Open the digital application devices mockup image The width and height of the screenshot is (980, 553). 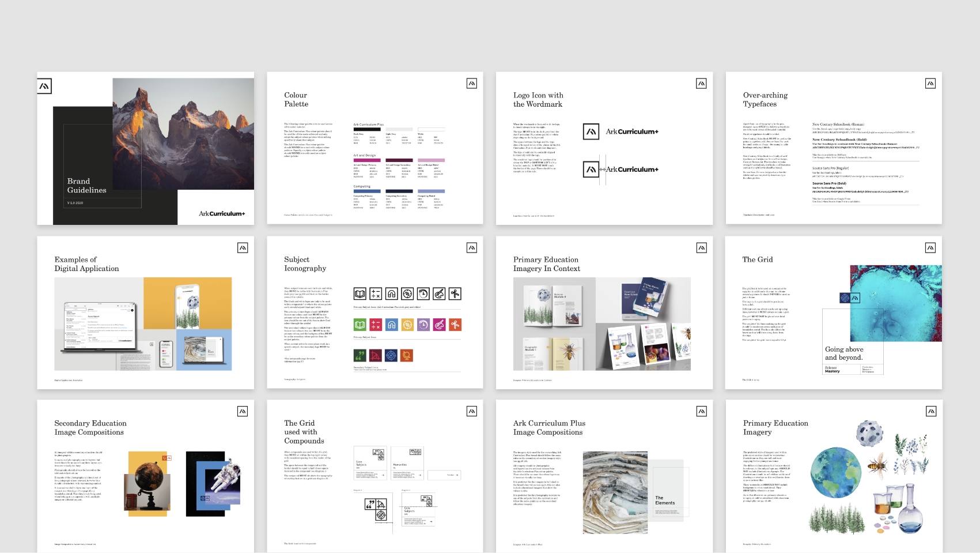[143, 323]
